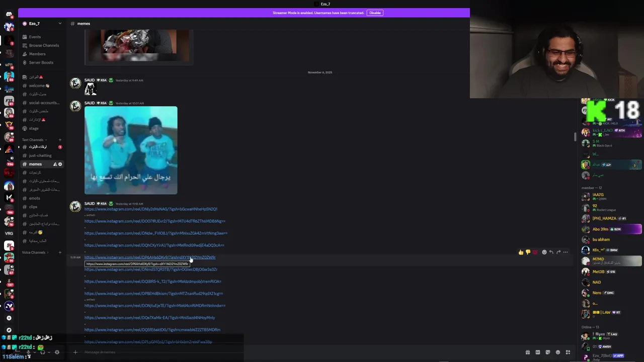644x362 pixels.
Task: Open the sticker picker
Action: point(548,352)
